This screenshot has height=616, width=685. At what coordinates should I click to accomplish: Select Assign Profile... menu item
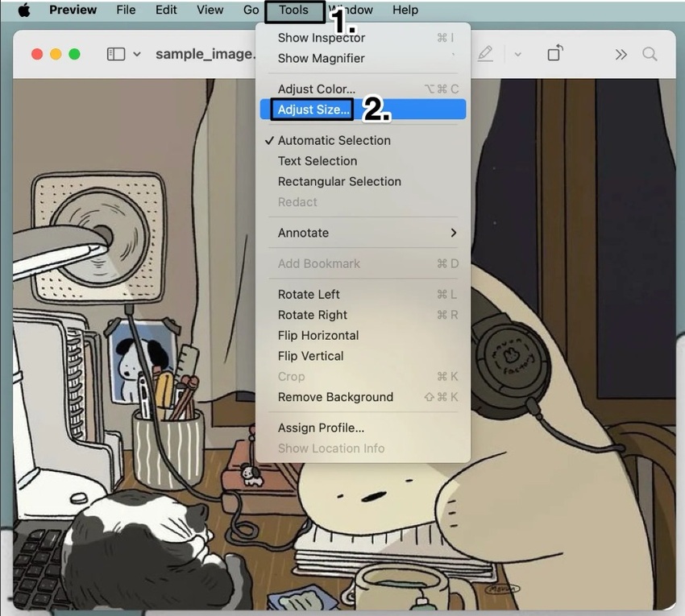pyautogui.click(x=363, y=428)
